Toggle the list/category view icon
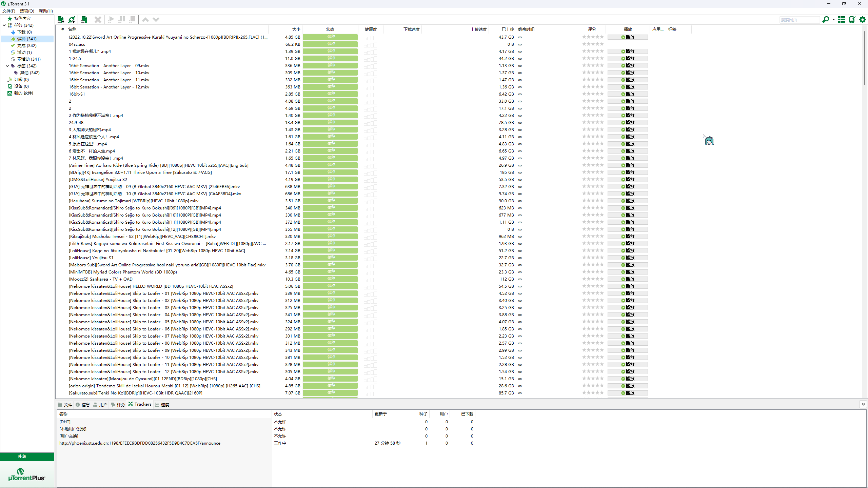Viewport: 868px width, 488px height. click(842, 20)
